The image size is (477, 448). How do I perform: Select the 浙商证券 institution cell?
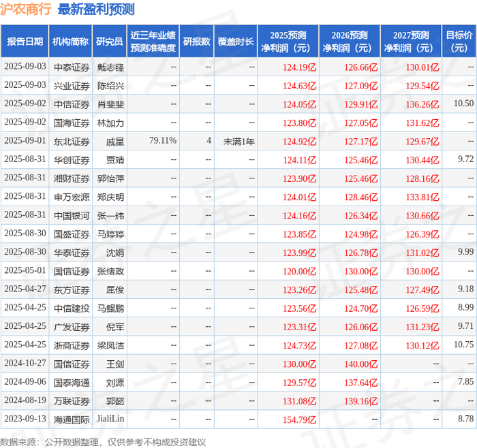[72, 345]
